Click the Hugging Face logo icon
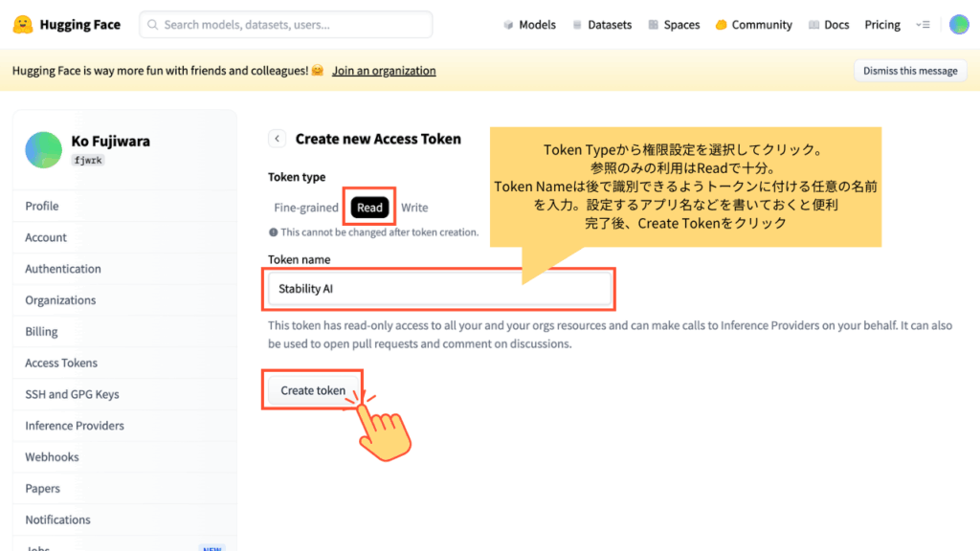Screen dimensions: 980x551 pyautogui.click(x=23, y=25)
